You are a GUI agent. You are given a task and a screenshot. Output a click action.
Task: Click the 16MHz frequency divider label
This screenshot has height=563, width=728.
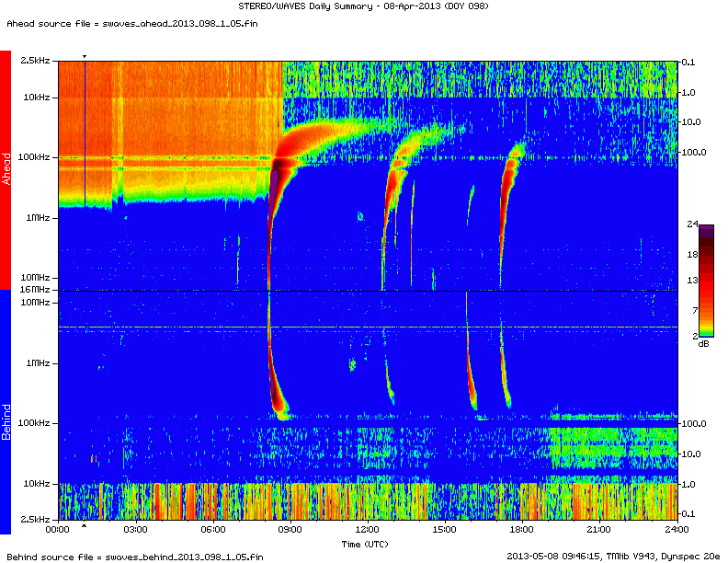(34, 291)
